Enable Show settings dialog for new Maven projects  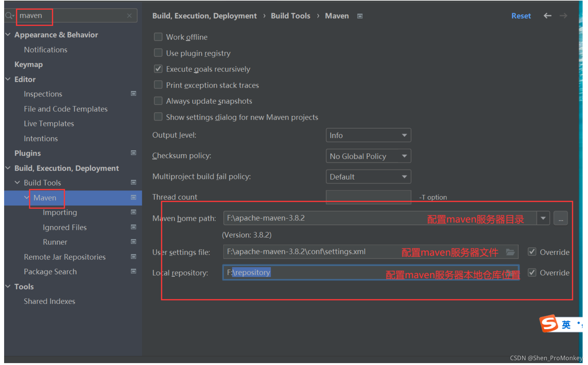point(158,117)
